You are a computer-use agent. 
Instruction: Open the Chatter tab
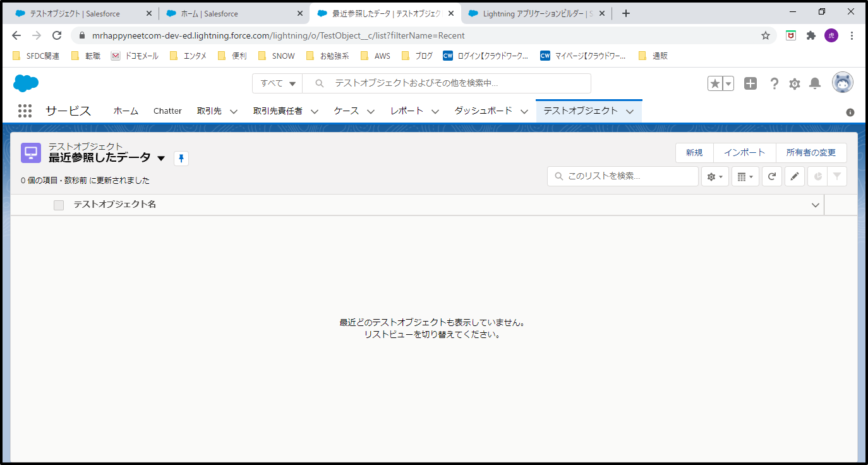coord(167,111)
